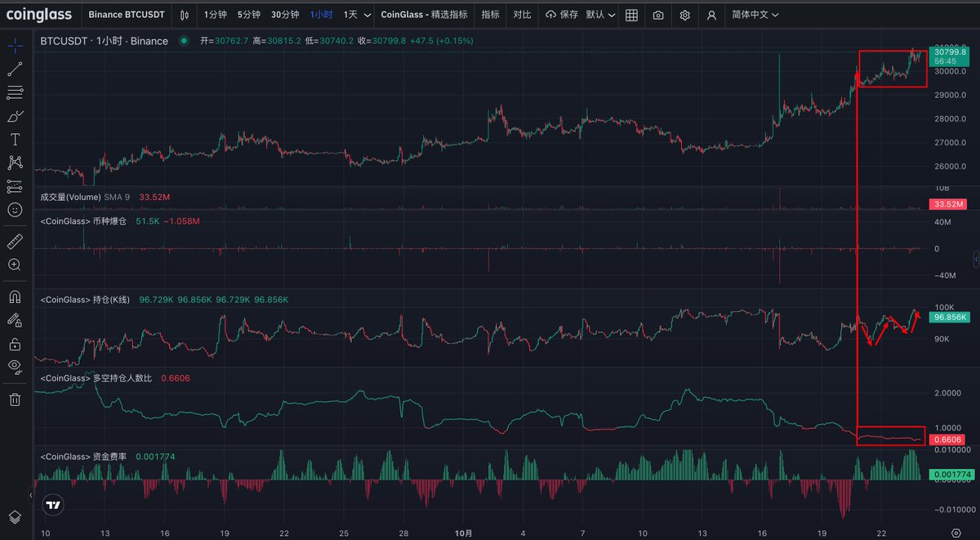Viewport: 980px width, 540px height.
Task: Take a chart snapshot with camera icon
Action: 658,15
